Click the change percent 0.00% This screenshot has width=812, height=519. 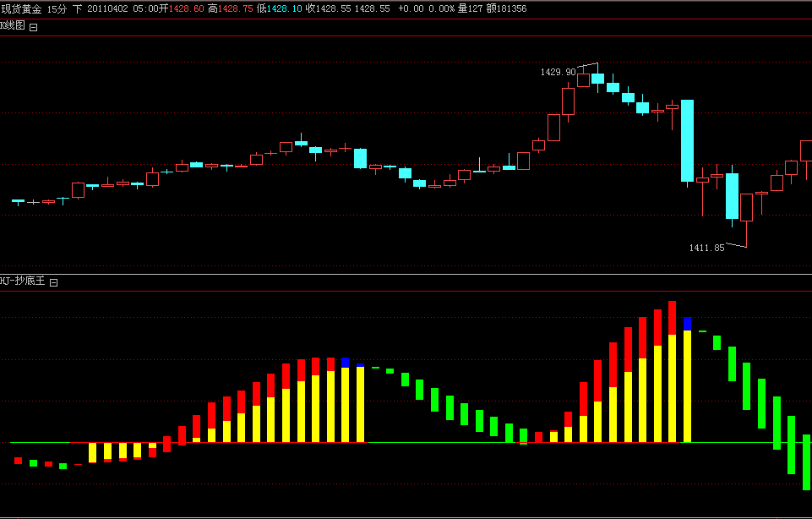tap(441, 8)
